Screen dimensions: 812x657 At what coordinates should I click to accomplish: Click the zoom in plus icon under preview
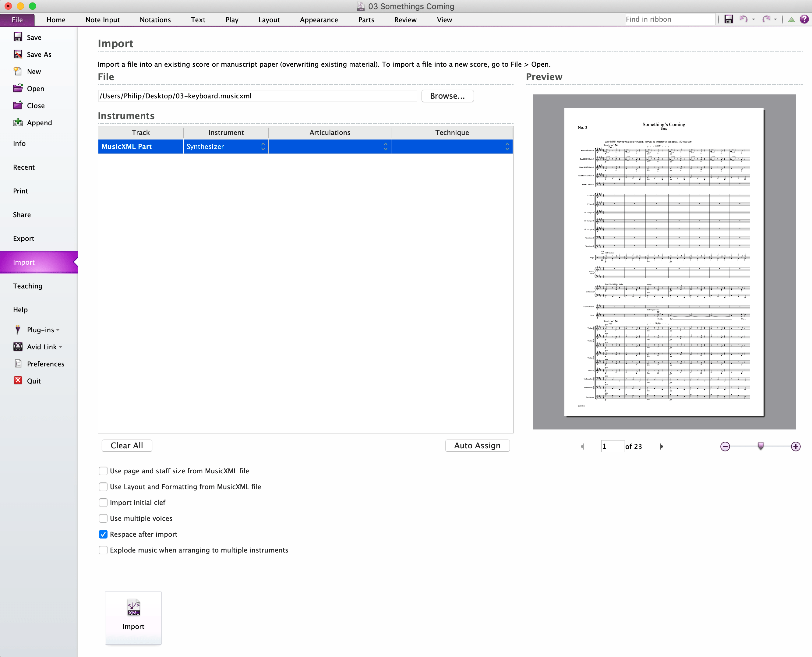(795, 446)
